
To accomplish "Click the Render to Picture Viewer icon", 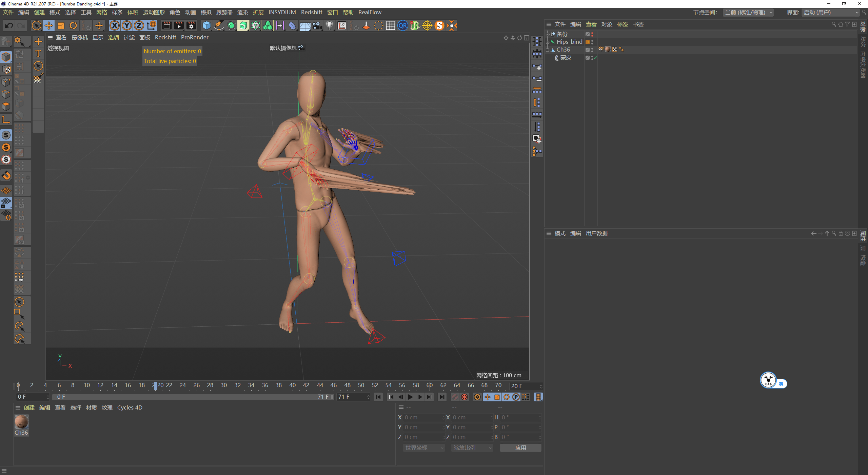I will pos(179,25).
